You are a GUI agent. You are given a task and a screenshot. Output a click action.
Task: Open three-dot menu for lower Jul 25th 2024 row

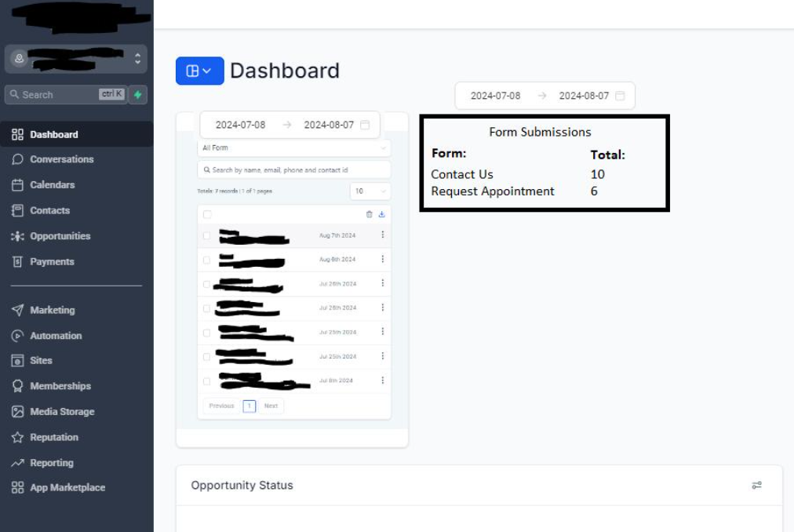point(383,356)
